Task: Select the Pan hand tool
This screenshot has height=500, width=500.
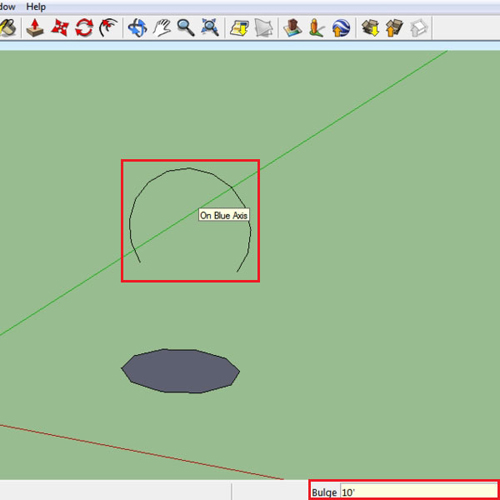Action: [162, 27]
